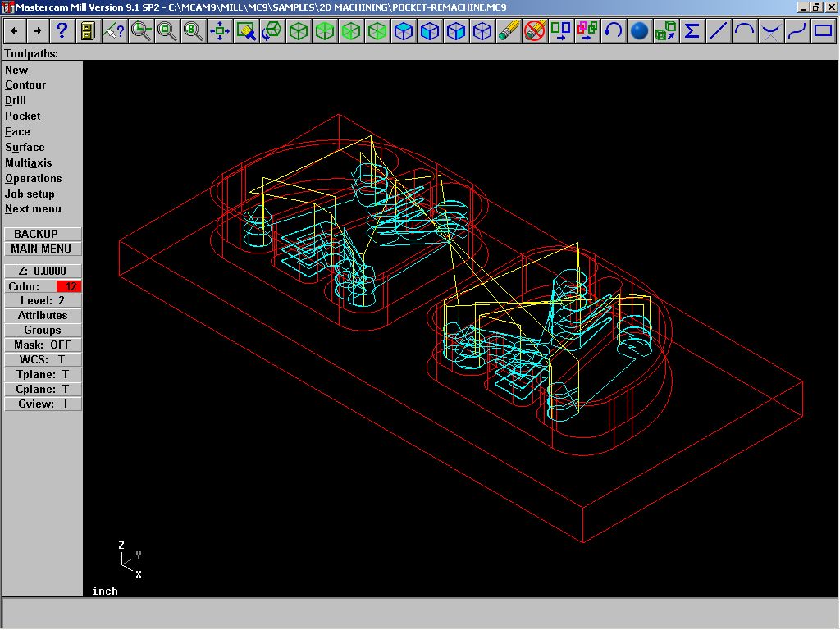Choose Drill from the Toolpaths menu
The height and width of the screenshot is (630, 840).
(x=16, y=101)
